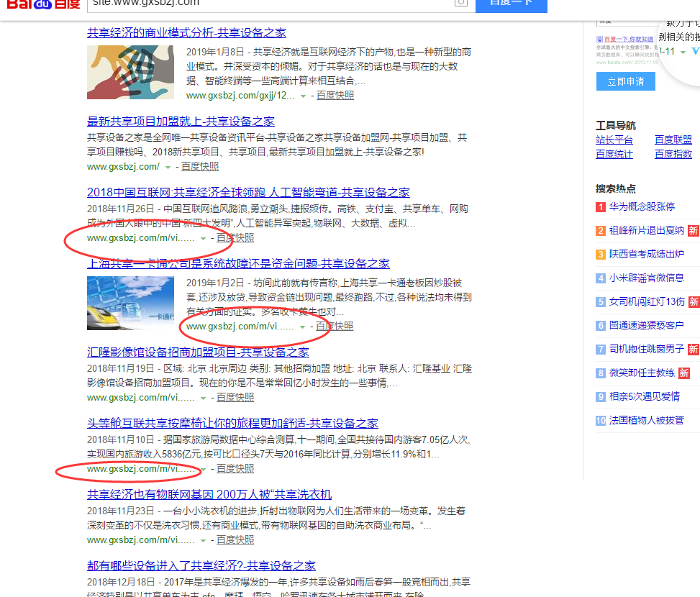Viewport: 700px width, 597px height.
Task: Open 百度快照 for the 上海共享一卡通 result
Action: (335, 327)
